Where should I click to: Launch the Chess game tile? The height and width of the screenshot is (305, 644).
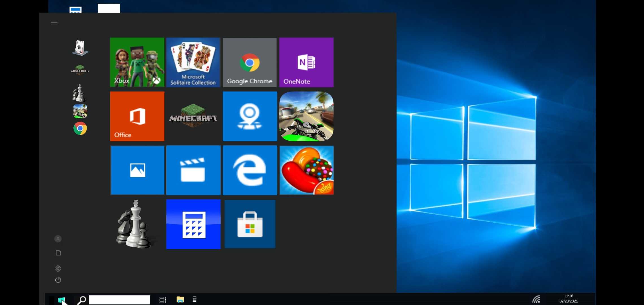pyautogui.click(x=135, y=224)
